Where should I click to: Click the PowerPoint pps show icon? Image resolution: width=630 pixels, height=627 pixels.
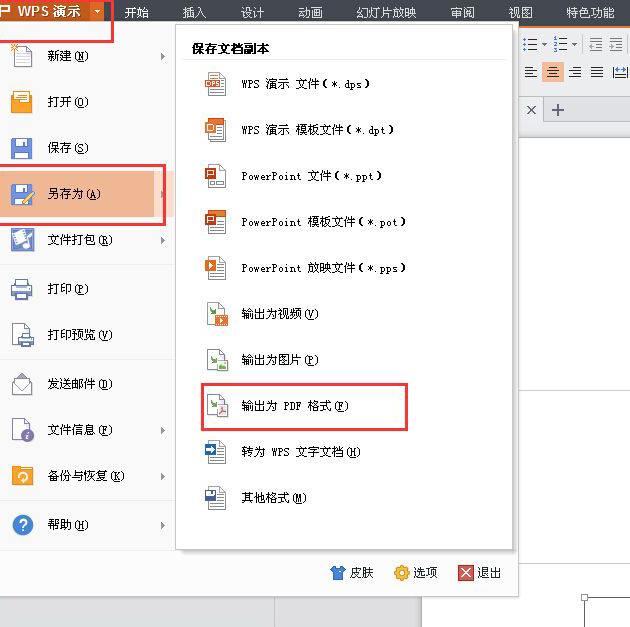tap(216, 268)
